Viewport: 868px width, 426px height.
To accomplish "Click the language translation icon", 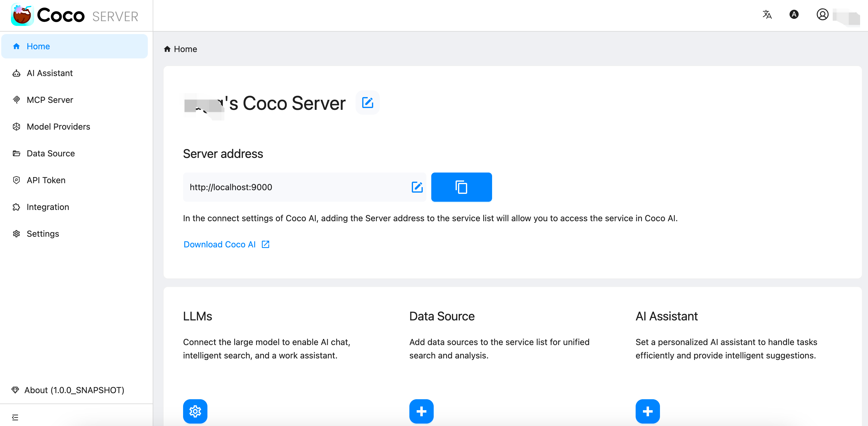I will tap(767, 15).
